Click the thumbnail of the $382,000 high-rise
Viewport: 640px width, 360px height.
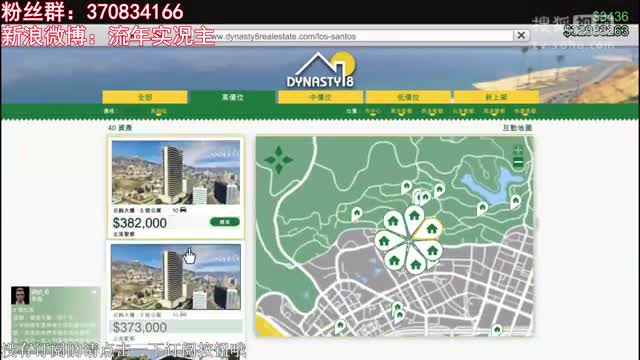click(x=176, y=172)
